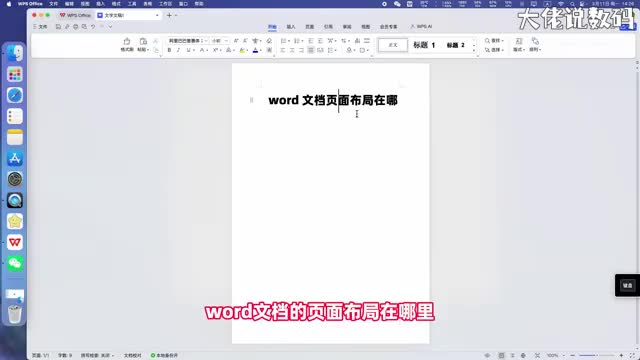The height and width of the screenshot is (360, 640).
Task: Click the Cut scissors icon
Action: (156, 41)
